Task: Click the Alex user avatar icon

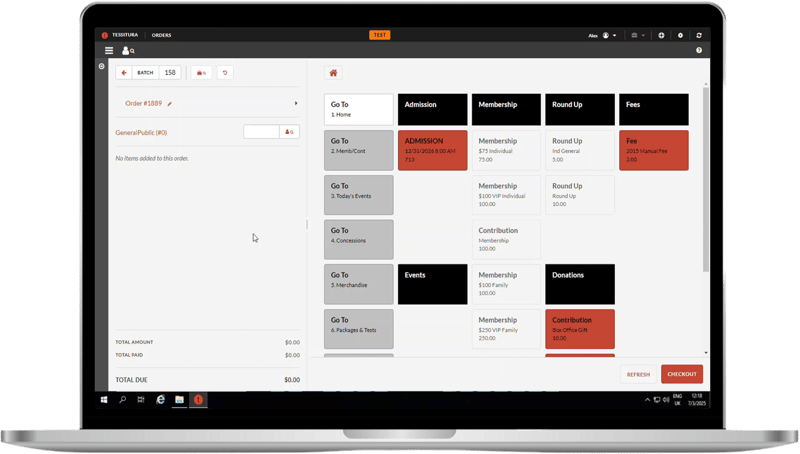Action: (x=606, y=35)
